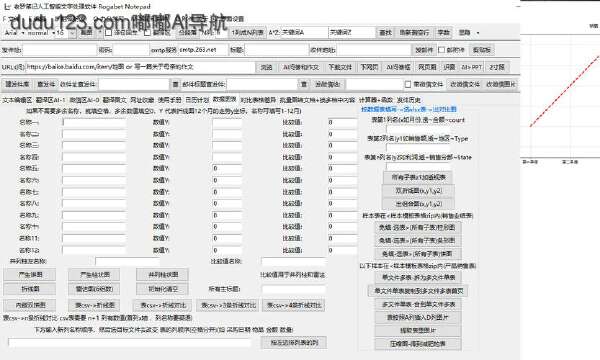Toggle the checkbox beside 发邮件 button
Screen dimensions: 600x360
click(441, 50)
